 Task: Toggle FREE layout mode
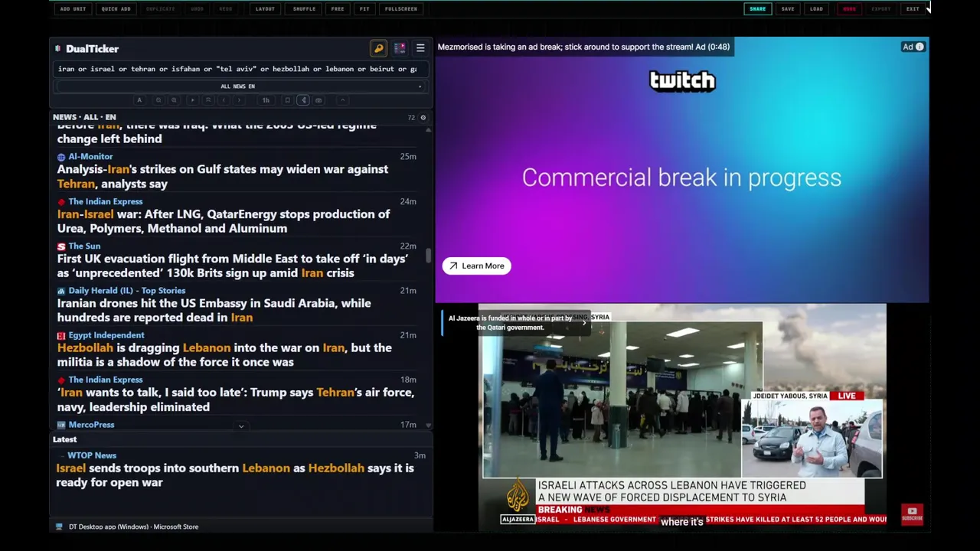point(338,9)
